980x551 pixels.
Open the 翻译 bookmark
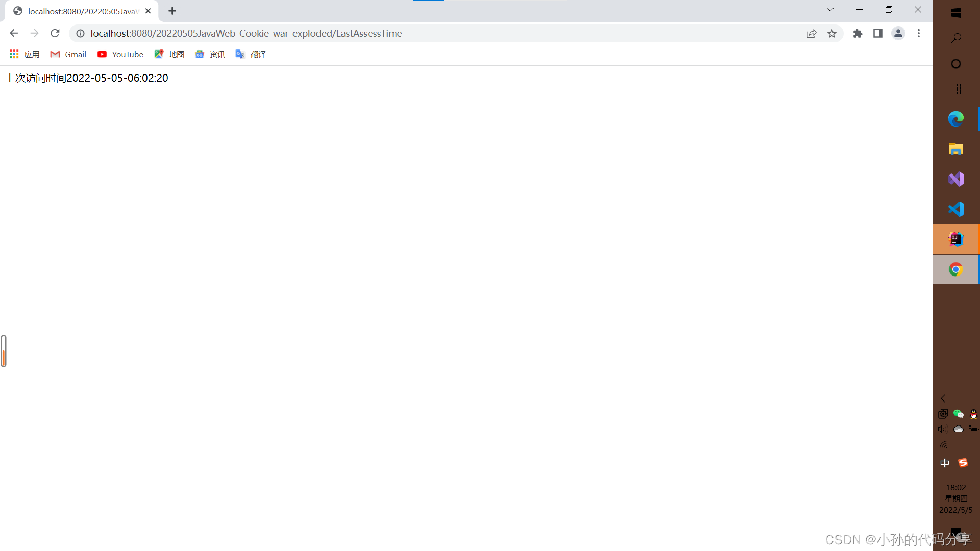(x=251, y=54)
